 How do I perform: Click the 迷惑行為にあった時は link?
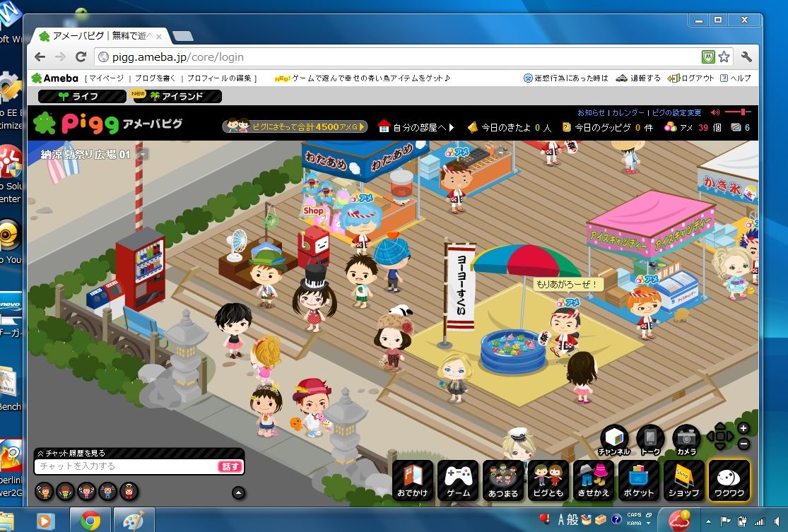[x=566, y=78]
